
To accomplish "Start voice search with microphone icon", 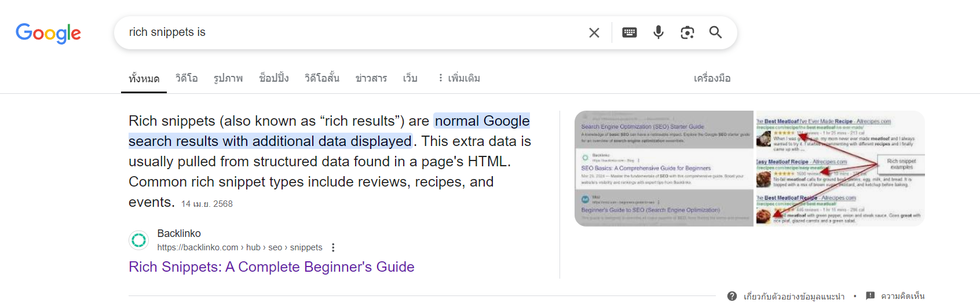I will pyautogui.click(x=659, y=32).
